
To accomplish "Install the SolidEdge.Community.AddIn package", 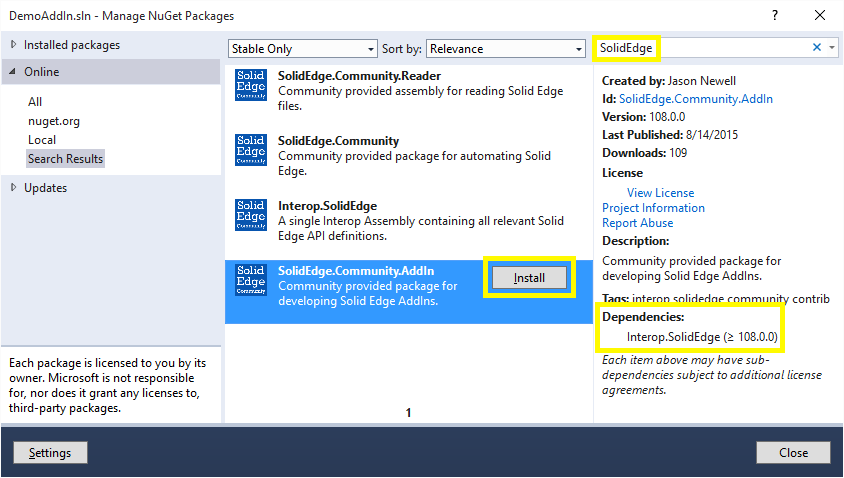I will click(x=529, y=278).
